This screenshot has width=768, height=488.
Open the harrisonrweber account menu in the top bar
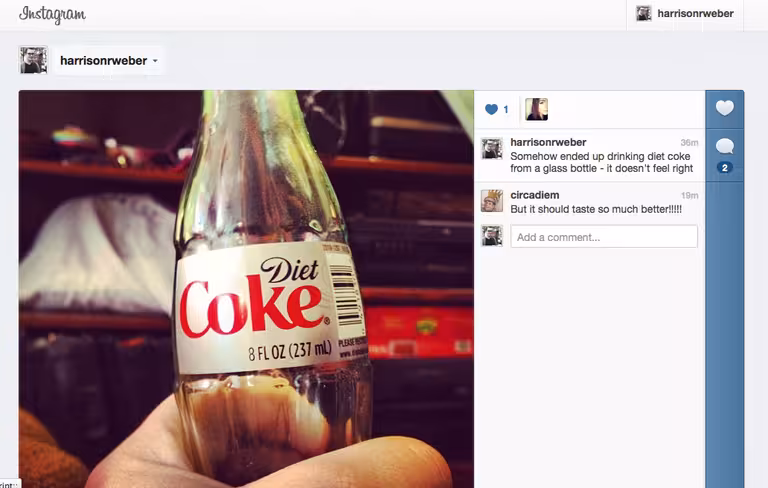pyautogui.click(x=685, y=14)
